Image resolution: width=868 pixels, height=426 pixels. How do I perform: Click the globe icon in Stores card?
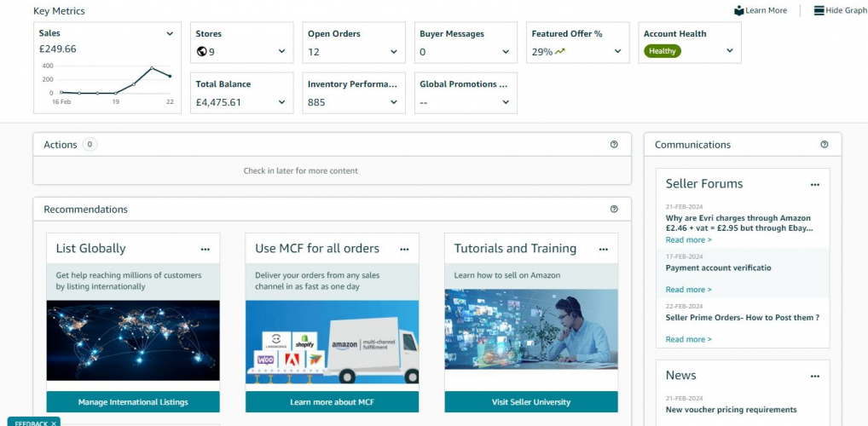click(201, 51)
